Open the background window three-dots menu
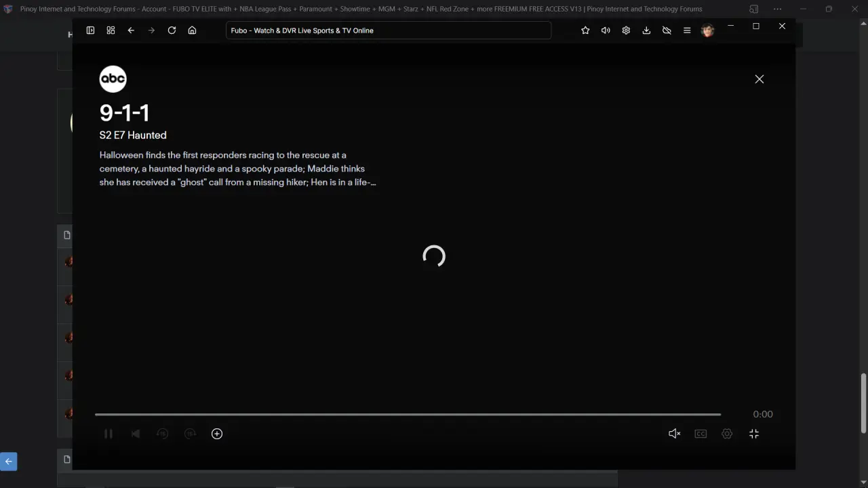Screen dimensions: 868x488 click(776, 9)
